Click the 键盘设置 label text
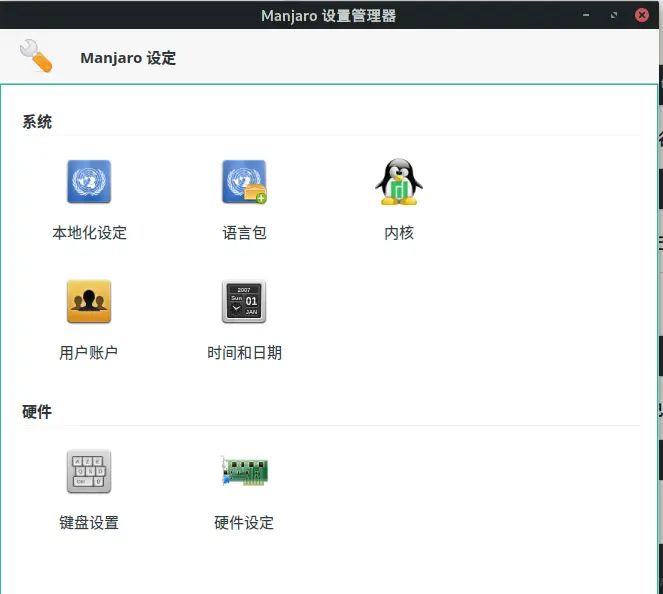This screenshot has height=594, width=663. 89,523
